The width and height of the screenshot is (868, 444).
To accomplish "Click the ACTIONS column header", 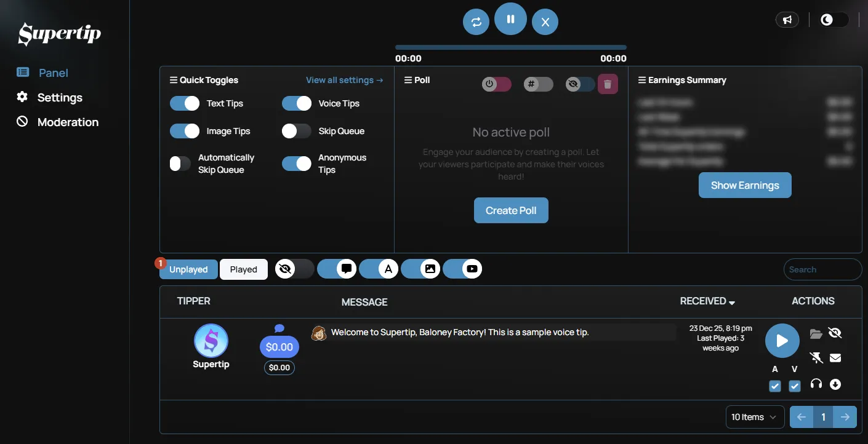I will (813, 301).
